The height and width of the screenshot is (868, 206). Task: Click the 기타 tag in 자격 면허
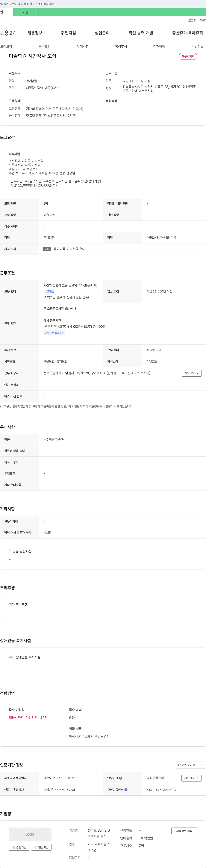[x=47, y=249]
